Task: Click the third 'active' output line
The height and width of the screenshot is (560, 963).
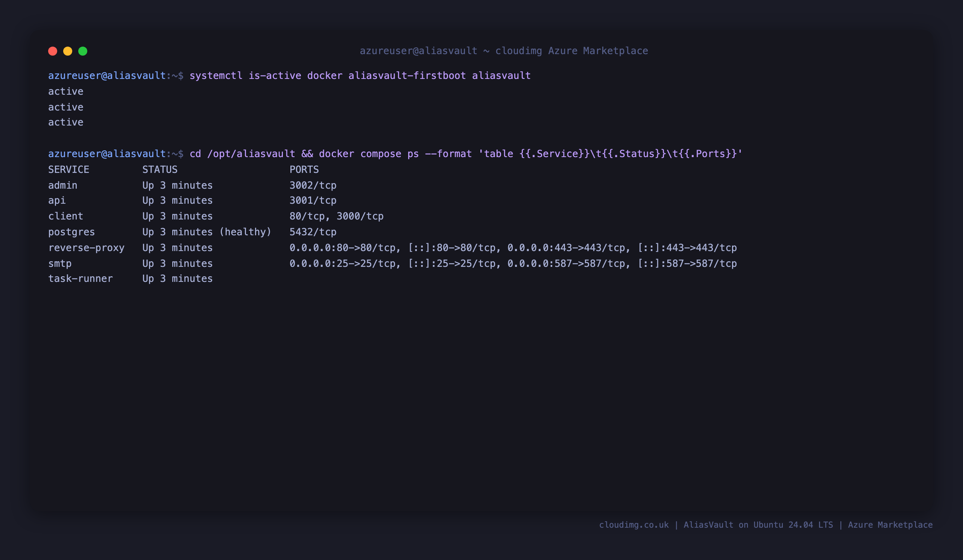Action: [x=66, y=122]
